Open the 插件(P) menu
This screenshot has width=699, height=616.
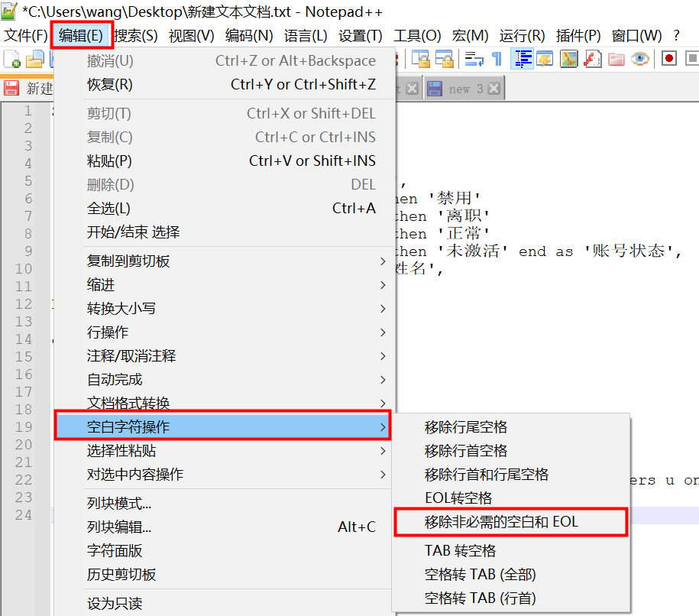pyautogui.click(x=578, y=36)
